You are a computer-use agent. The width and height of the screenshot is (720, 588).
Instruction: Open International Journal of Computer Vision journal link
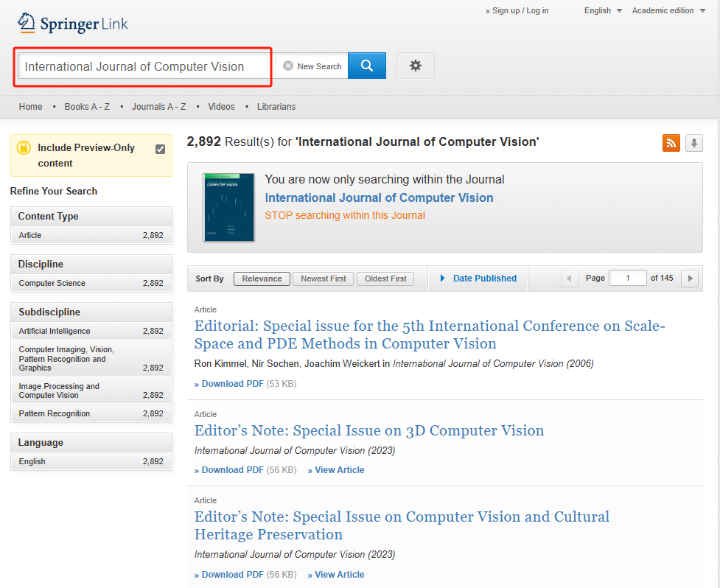click(x=379, y=197)
